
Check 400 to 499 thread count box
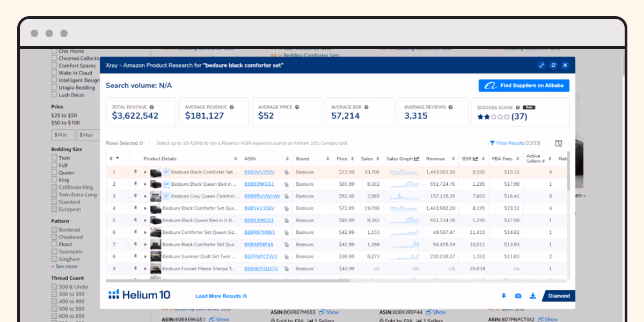tap(54, 302)
